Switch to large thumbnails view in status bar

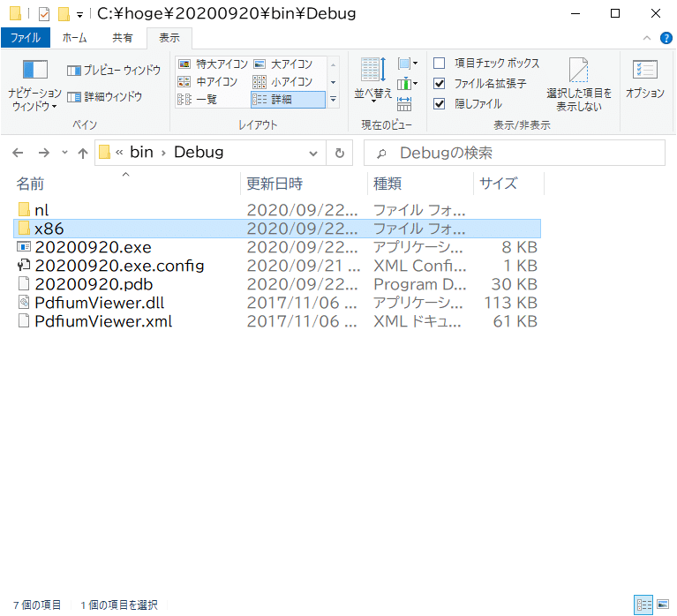tap(663, 605)
